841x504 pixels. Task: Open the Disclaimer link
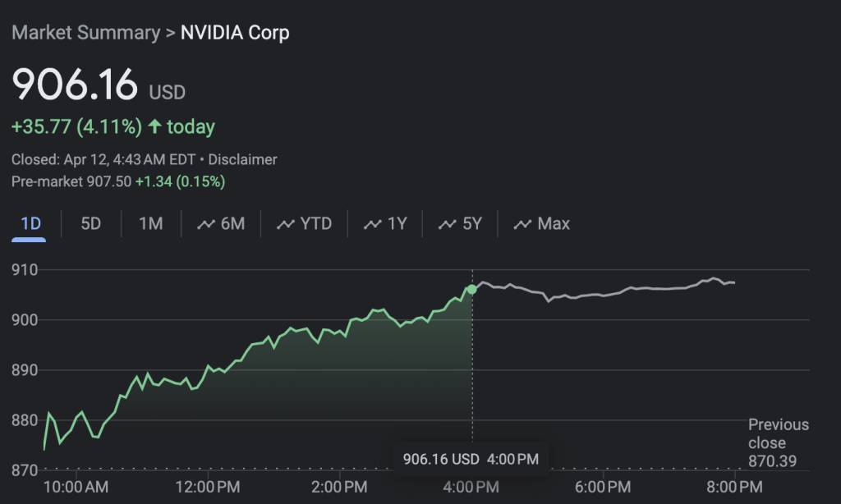point(242,160)
